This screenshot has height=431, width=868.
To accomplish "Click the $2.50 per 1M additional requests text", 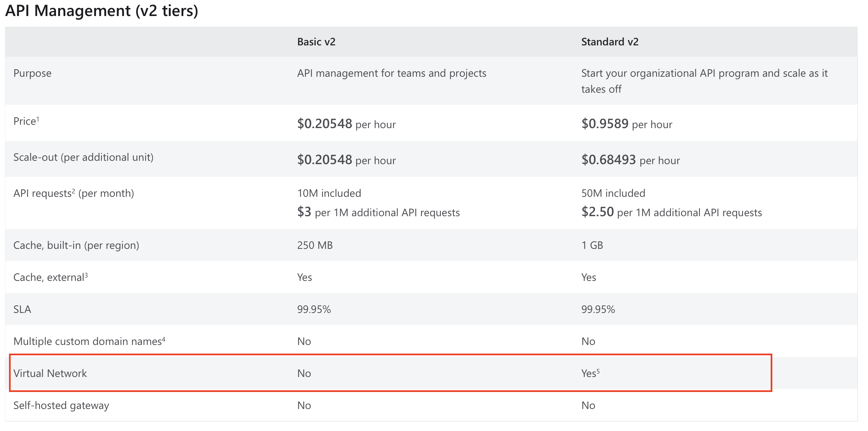I will pos(671,212).
